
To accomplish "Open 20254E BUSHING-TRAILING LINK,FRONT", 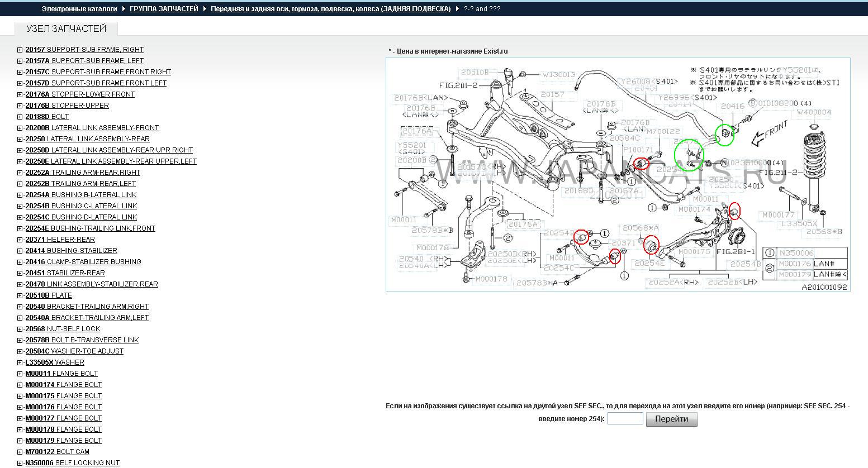I will pos(90,228).
